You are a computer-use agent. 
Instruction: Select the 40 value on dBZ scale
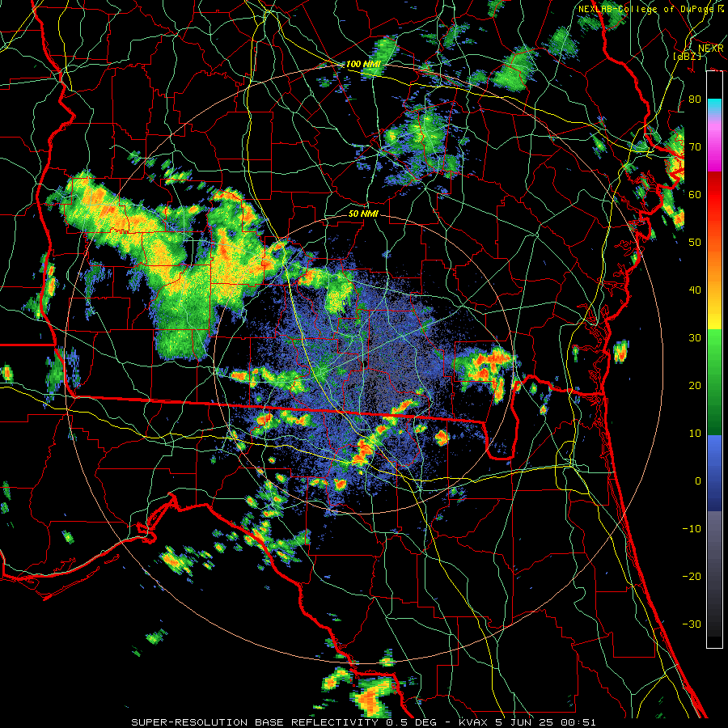[x=695, y=290]
